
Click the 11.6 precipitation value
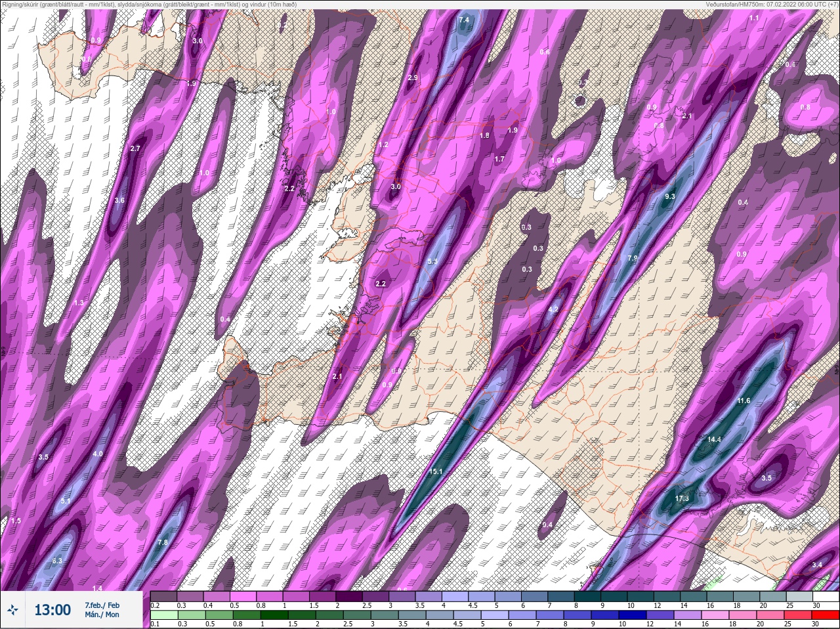pos(744,401)
